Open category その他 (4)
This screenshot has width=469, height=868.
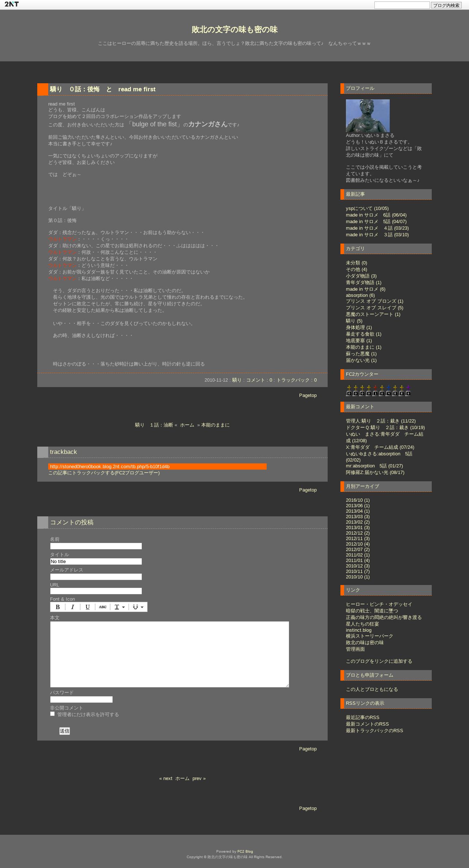pos(356,269)
